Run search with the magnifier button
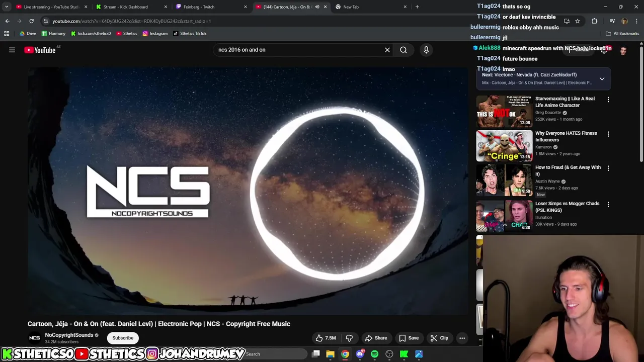 [x=404, y=50]
